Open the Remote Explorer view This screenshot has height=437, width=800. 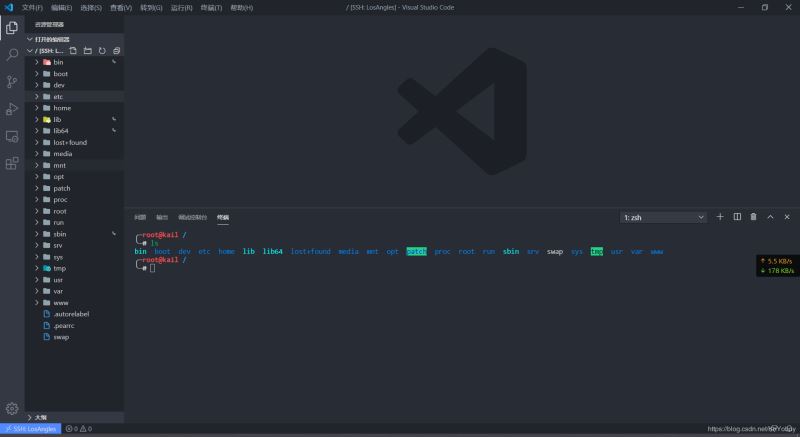pyautogui.click(x=12, y=136)
